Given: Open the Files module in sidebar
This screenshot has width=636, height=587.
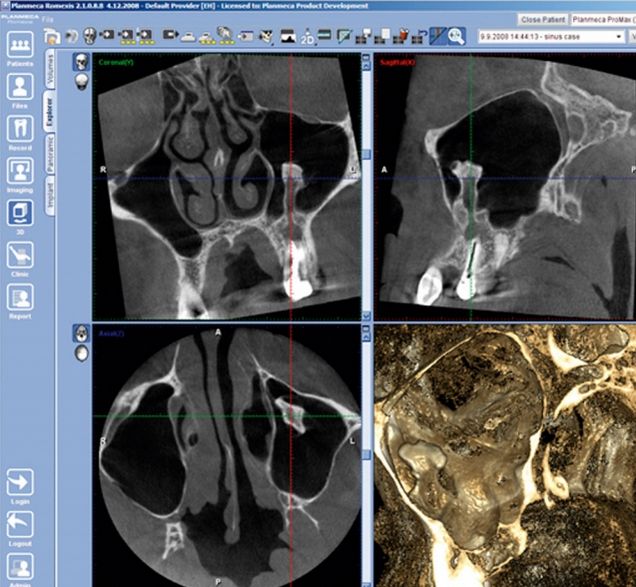Looking at the screenshot, I should (19, 89).
